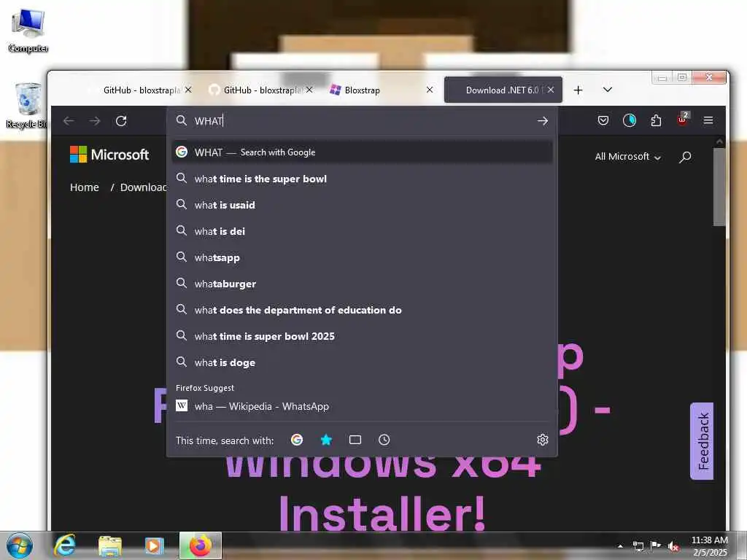Close the first GitHub bloxstrap tab
Screen dimensions: 747x560
(188, 90)
